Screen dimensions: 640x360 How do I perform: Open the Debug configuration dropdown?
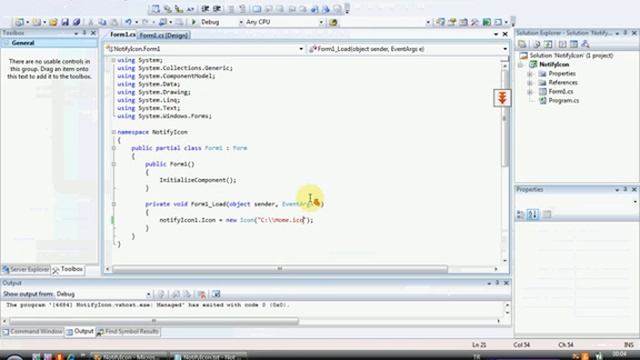pos(241,22)
